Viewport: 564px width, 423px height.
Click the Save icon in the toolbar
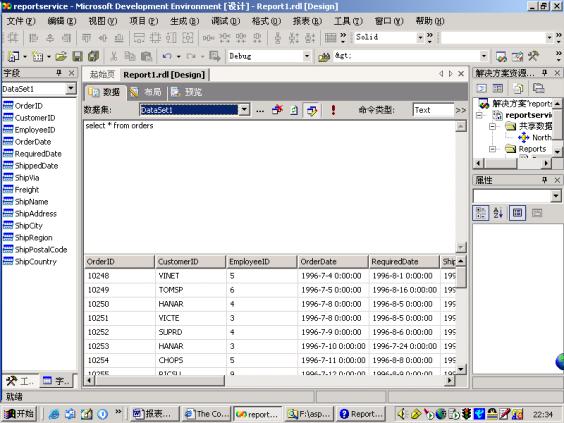(x=77, y=56)
